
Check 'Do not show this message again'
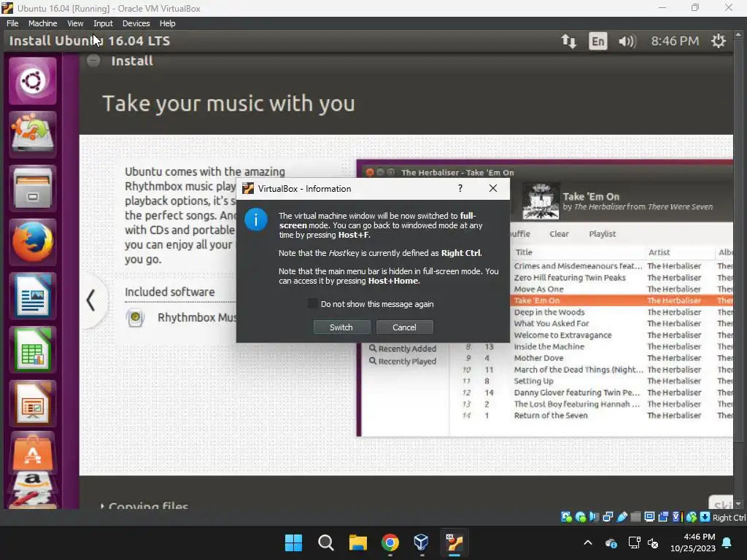(x=312, y=304)
